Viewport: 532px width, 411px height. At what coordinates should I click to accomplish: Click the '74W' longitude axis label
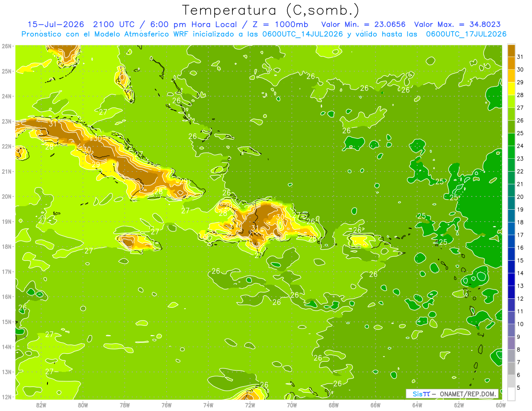point(208,405)
